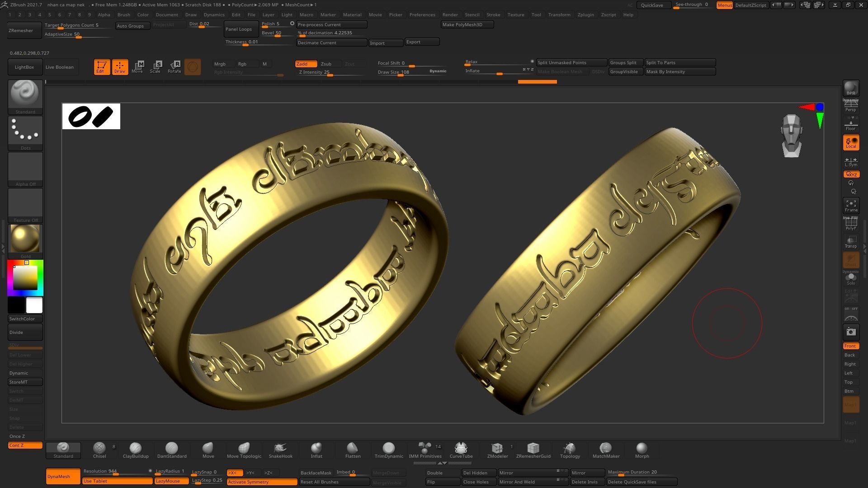
Task: Select the ZModeler brush
Action: (497, 450)
